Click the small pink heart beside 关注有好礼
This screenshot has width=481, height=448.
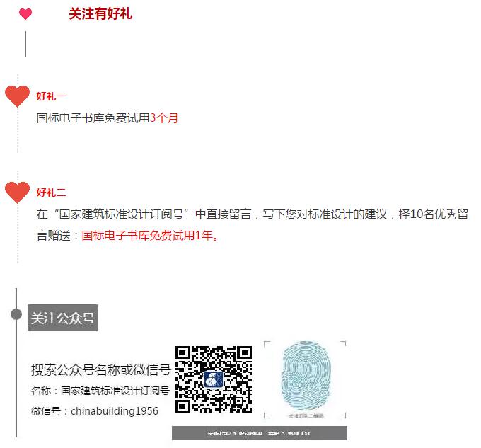point(25,14)
